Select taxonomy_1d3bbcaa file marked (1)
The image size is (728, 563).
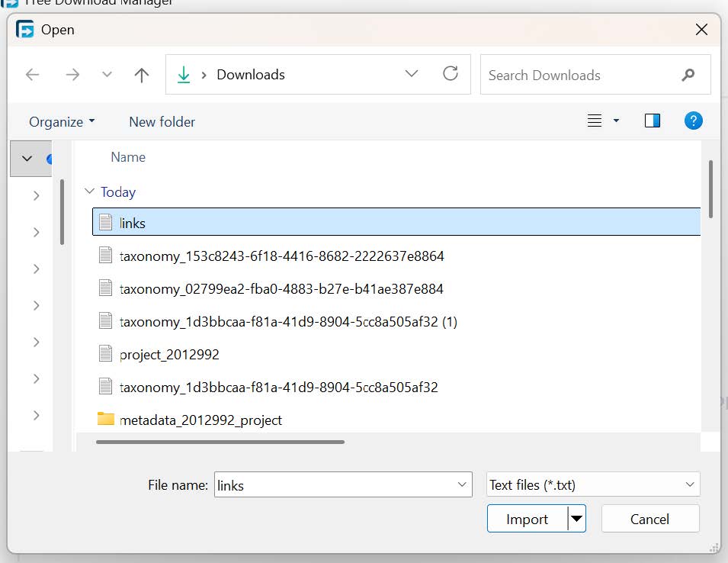pyautogui.click(x=288, y=321)
